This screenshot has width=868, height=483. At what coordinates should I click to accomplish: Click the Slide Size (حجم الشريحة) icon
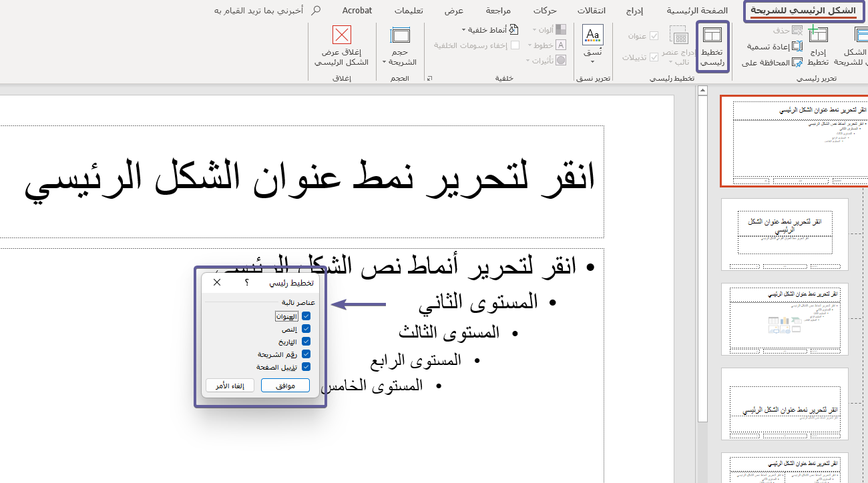401,35
